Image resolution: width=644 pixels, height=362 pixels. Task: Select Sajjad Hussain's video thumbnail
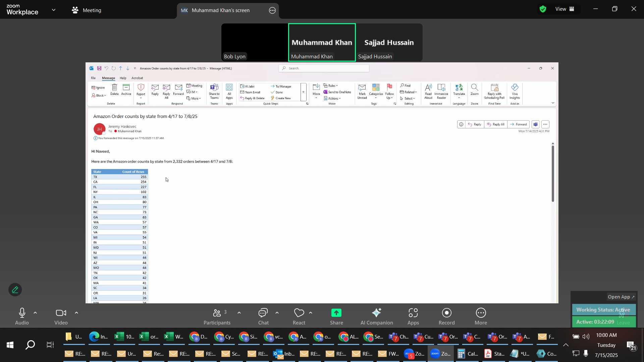coord(389,42)
